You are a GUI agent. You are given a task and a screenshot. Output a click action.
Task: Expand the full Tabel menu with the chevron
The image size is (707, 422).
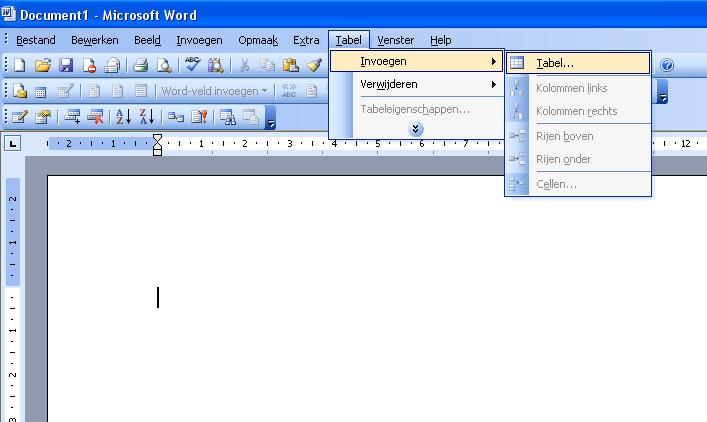[x=415, y=129]
